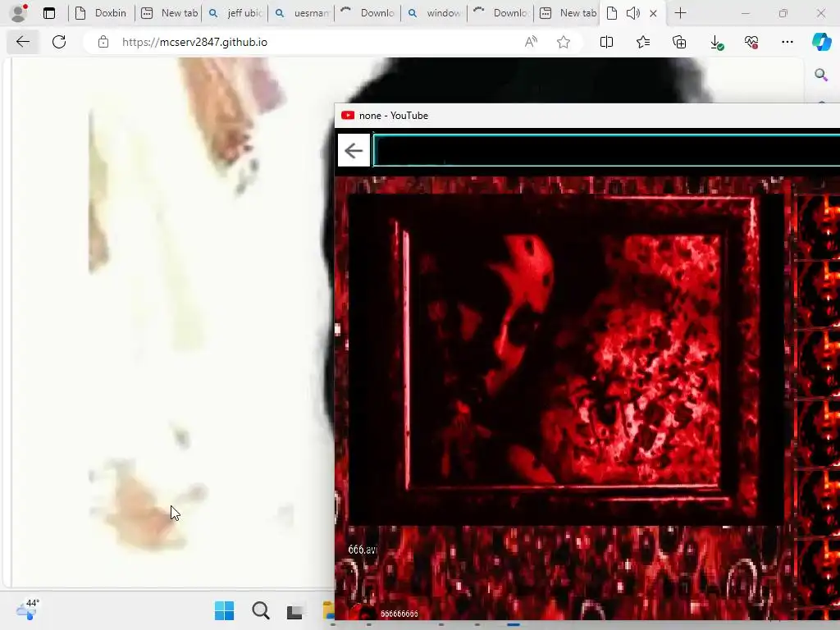Click the 666.avi label

363,550
